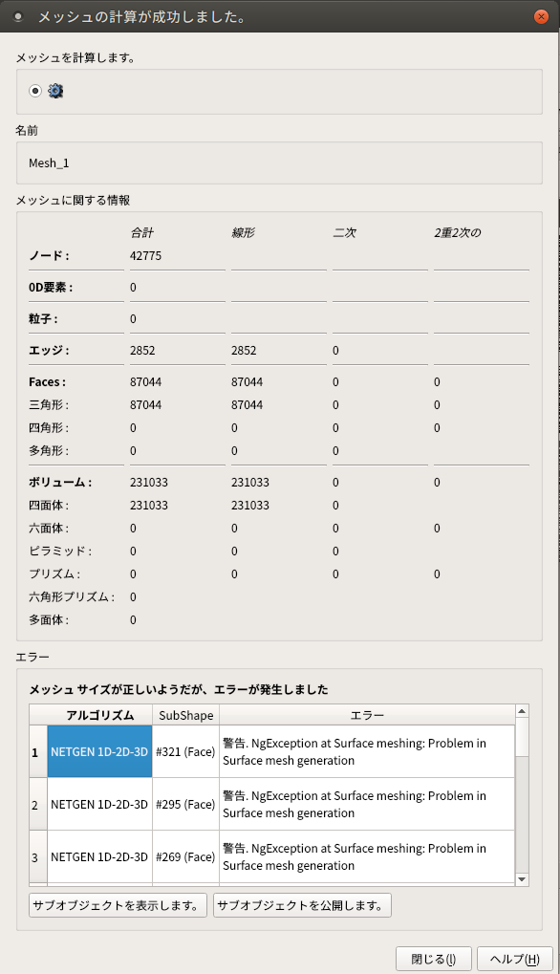Click the 閉じる(l) button

[x=433, y=959]
